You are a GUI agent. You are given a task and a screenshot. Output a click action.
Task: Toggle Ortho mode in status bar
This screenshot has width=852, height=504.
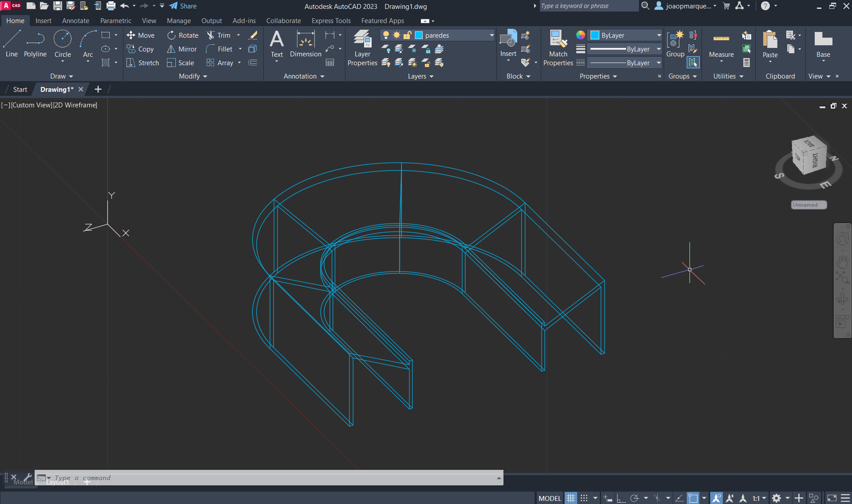pyautogui.click(x=621, y=498)
